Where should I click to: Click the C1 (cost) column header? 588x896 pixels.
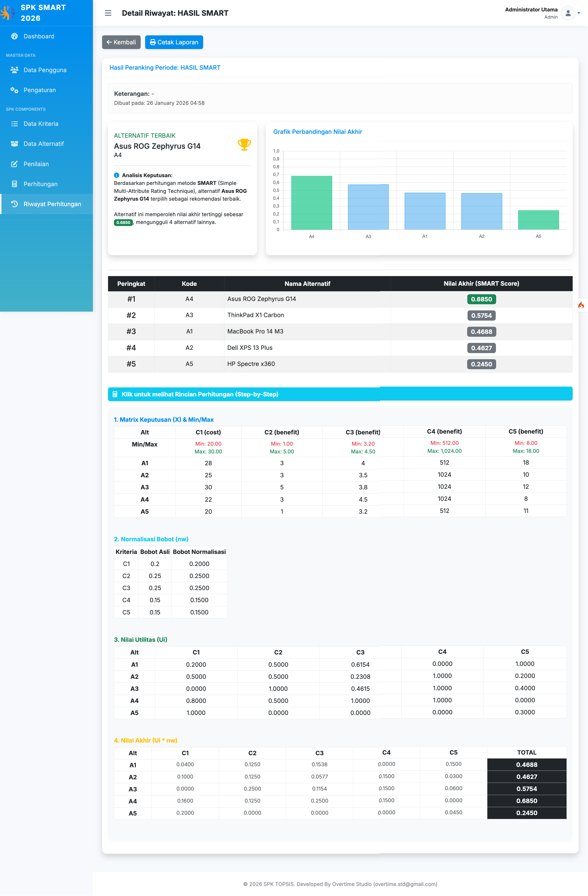(208, 432)
